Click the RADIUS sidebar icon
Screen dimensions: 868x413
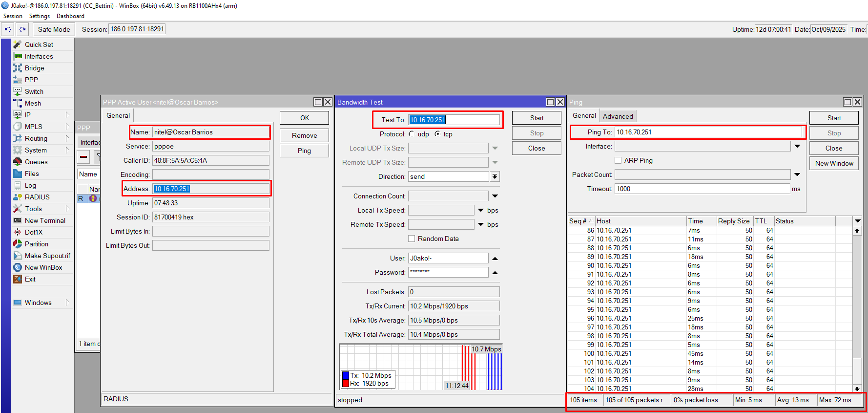18,197
